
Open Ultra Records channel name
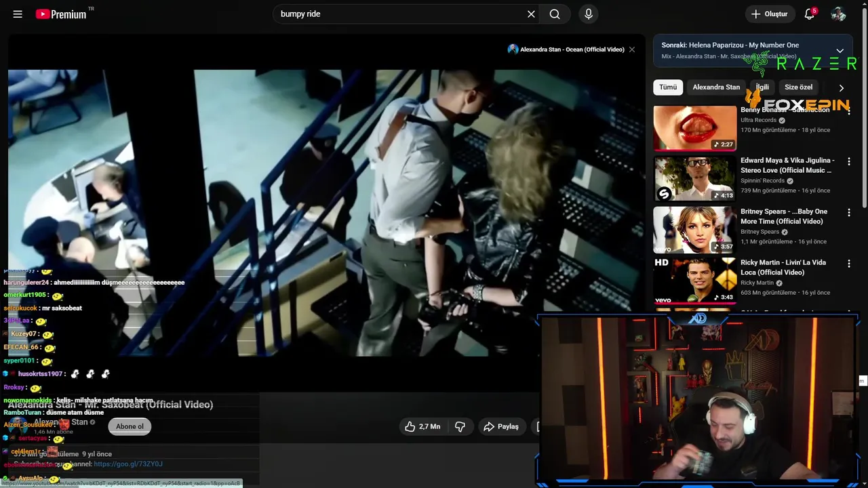(758, 120)
